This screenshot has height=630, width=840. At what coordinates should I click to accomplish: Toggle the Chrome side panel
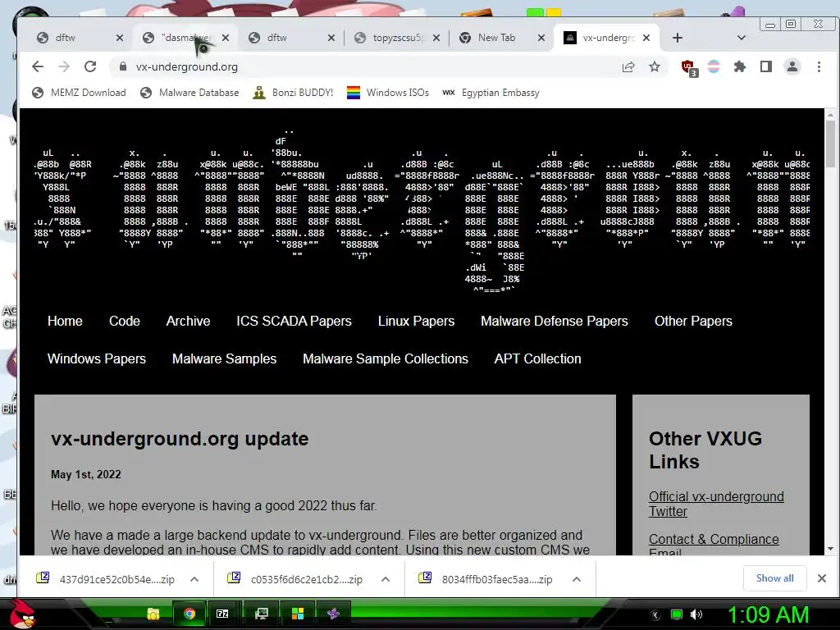click(766, 66)
